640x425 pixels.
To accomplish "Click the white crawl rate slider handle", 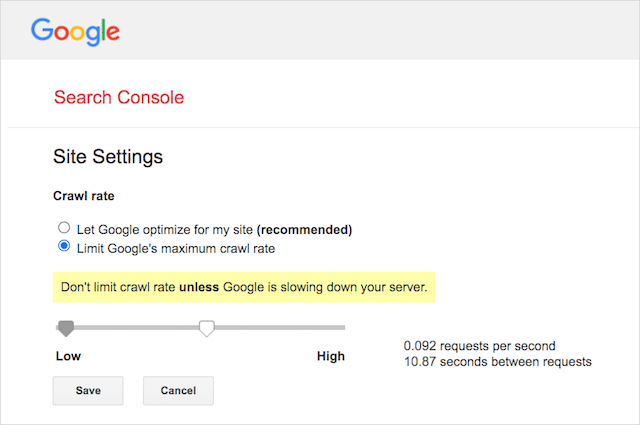I will 207,328.
